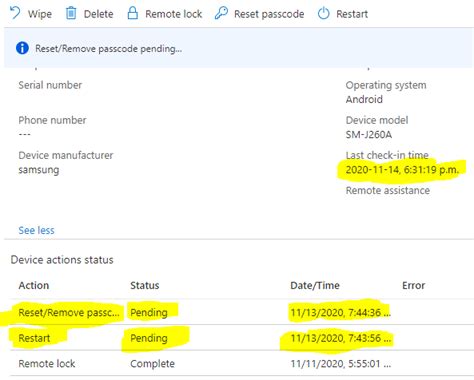Click the Serial number label
Image resolution: width=474 pixels, height=380 pixels.
[x=50, y=85]
